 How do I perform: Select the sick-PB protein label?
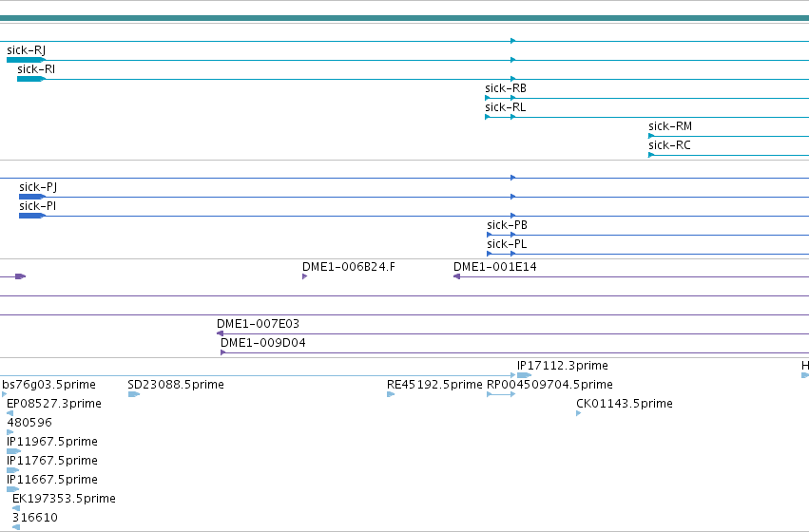(x=508, y=225)
